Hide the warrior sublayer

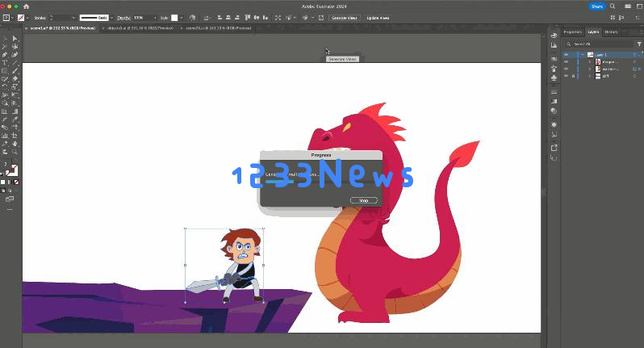click(566, 69)
